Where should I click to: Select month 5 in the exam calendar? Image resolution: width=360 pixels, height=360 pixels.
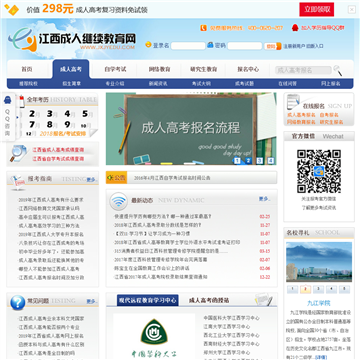coord(86,114)
